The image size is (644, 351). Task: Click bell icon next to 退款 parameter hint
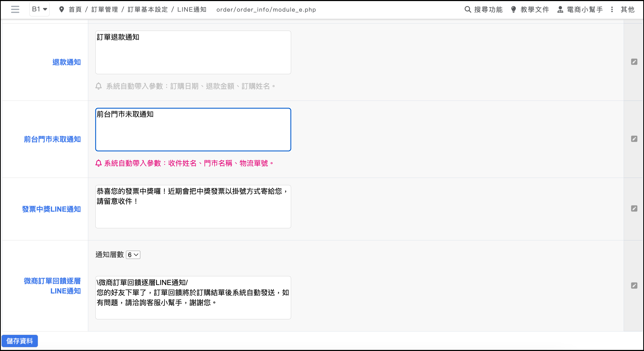point(99,86)
